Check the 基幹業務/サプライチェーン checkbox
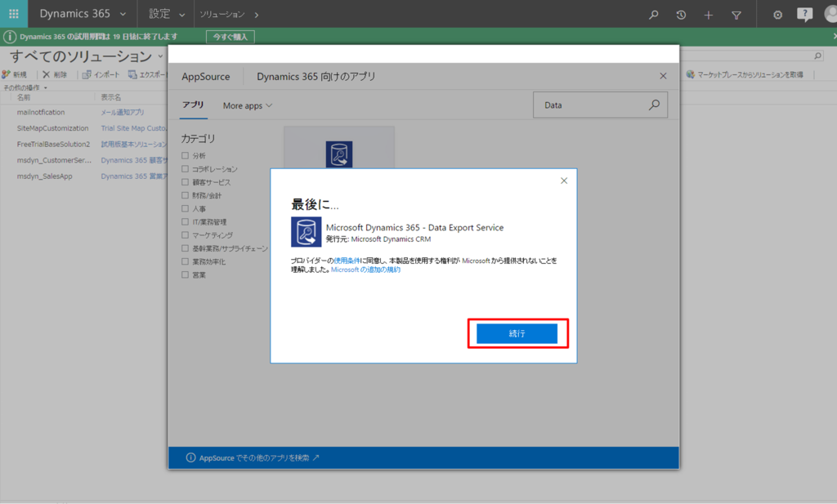This screenshot has height=504, width=837. [x=185, y=248]
